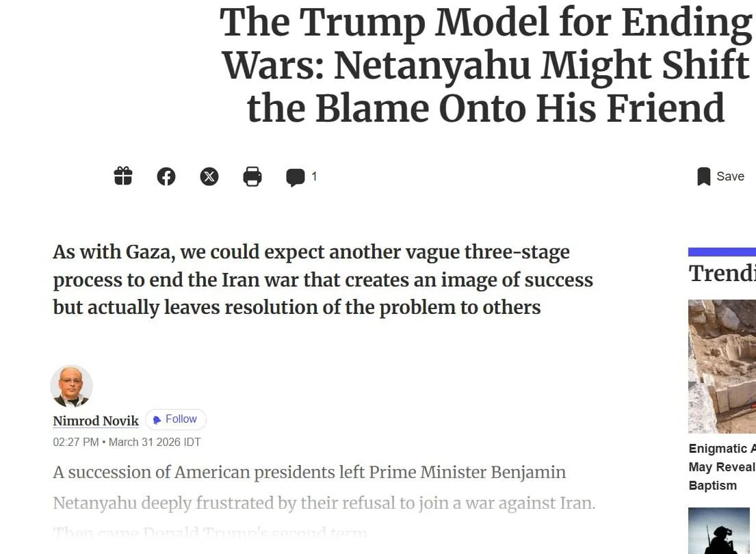
Task: Open the trending archaeological dig thumbnail
Action: tap(722, 366)
